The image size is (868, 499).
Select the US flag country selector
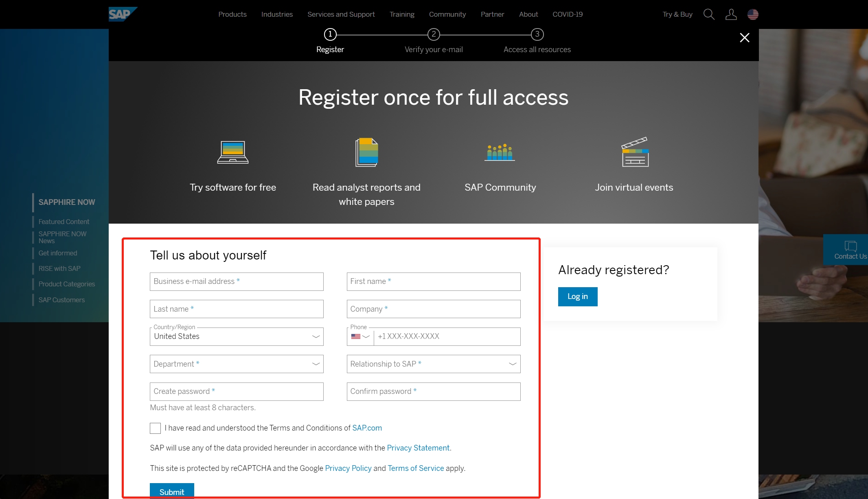pyautogui.click(x=753, y=14)
